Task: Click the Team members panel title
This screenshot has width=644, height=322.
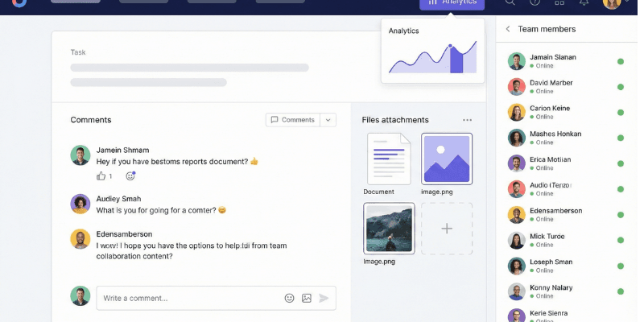Action: [x=547, y=29]
